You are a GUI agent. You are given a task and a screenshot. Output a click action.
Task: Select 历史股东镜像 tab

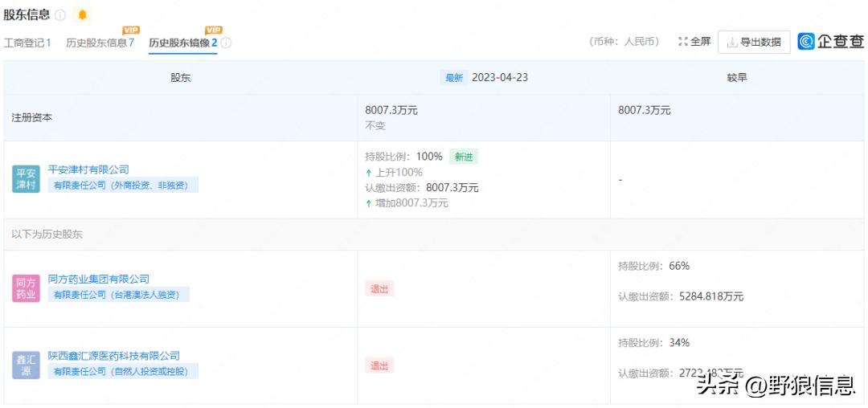click(x=182, y=43)
